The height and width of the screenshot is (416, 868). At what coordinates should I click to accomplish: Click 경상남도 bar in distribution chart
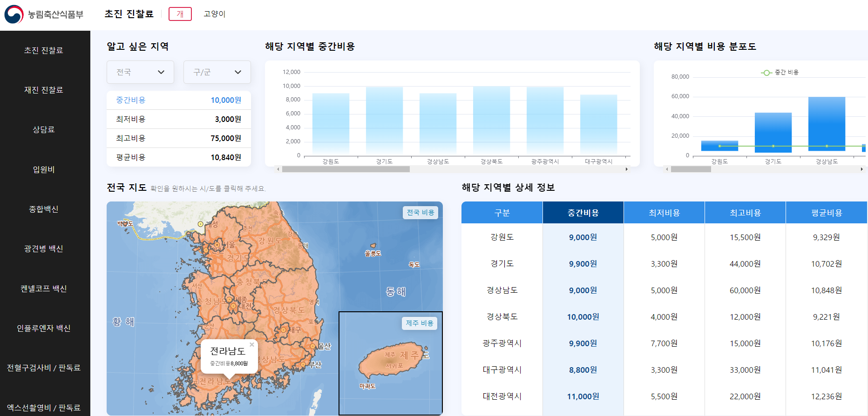[827, 124]
